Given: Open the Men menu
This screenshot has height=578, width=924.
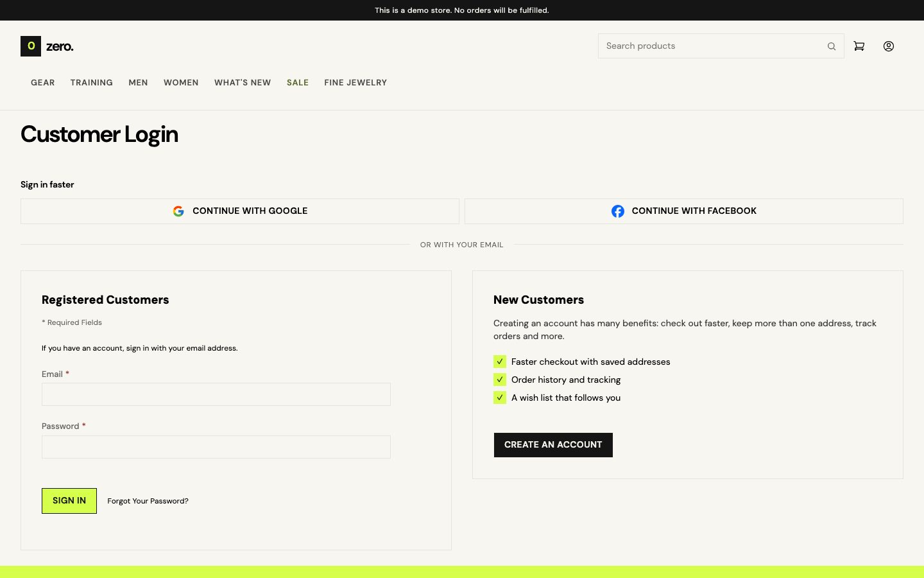Looking at the screenshot, I should tap(138, 83).
